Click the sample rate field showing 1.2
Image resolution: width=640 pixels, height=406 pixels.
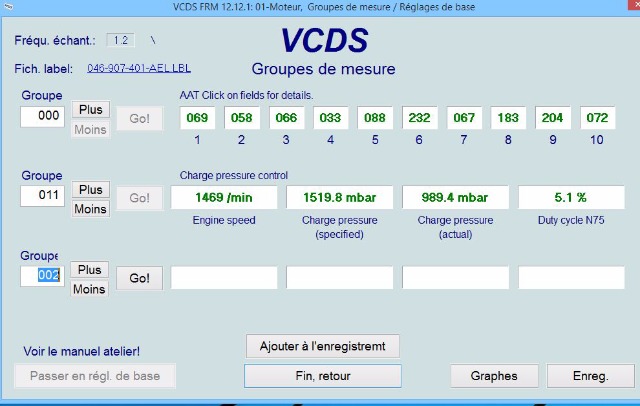[120, 40]
